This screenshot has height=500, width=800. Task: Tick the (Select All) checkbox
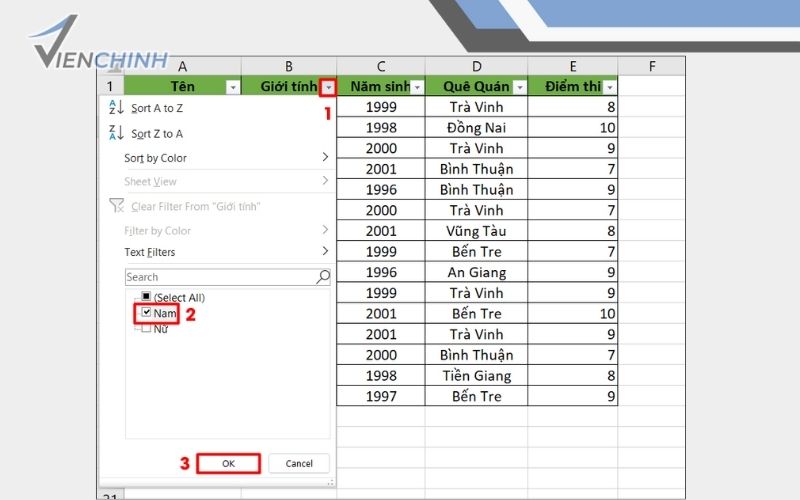(146, 296)
